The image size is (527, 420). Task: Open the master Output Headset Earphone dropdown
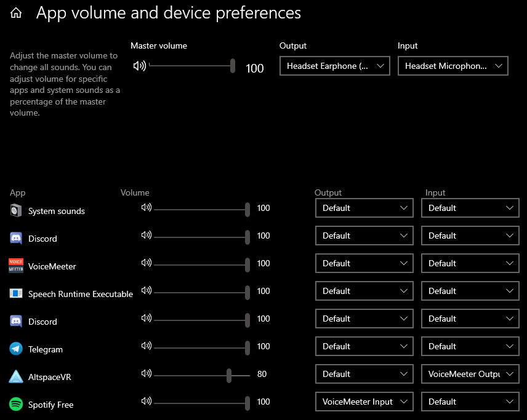pos(335,66)
